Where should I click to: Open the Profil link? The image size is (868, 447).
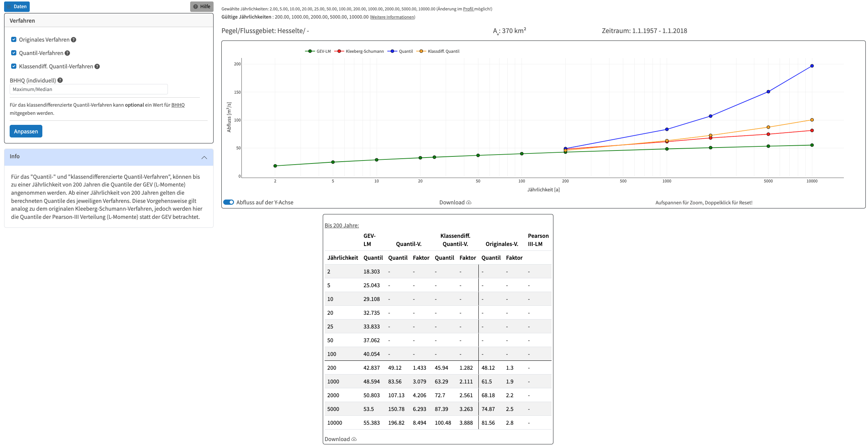click(x=468, y=9)
